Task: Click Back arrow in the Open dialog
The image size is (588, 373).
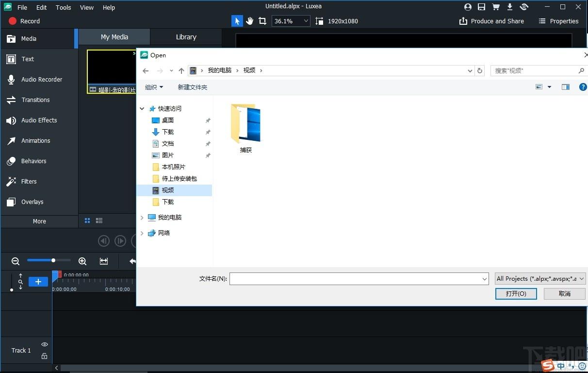Action: click(146, 70)
